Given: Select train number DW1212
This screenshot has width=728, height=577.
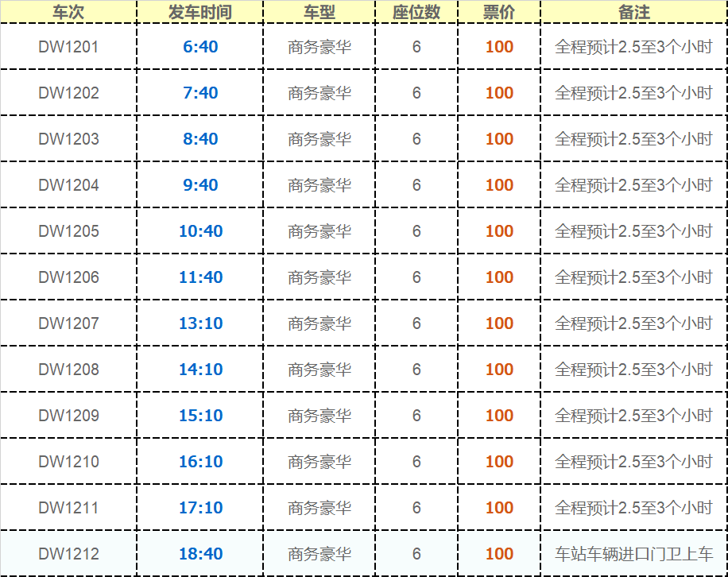Looking at the screenshot, I should point(68,554).
